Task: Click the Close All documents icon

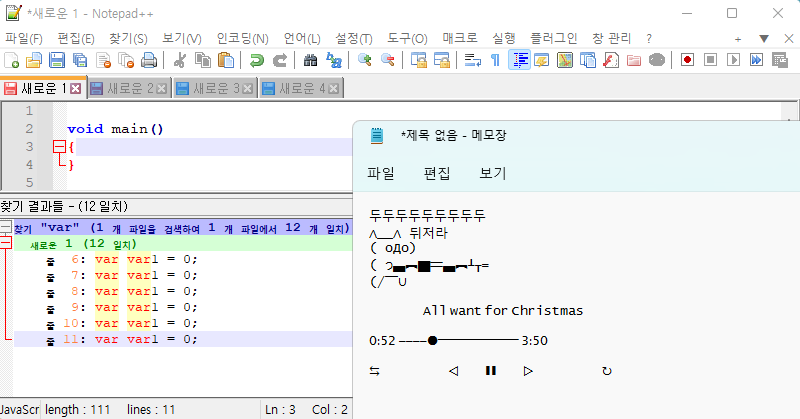Action: point(126,60)
